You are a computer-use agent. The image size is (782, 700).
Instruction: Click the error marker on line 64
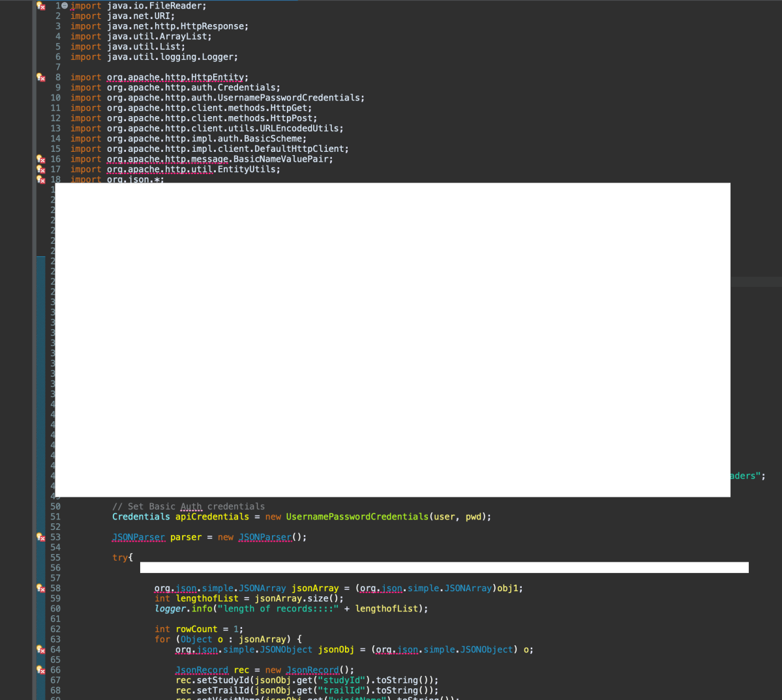coord(41,650)
